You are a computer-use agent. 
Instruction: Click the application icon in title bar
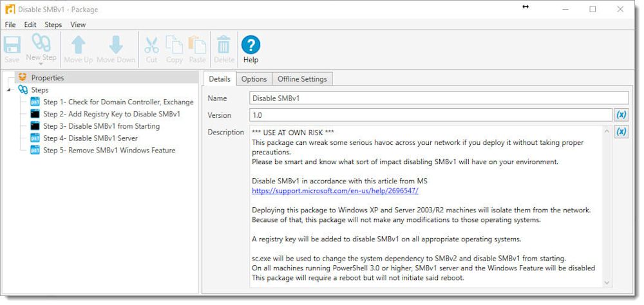pos(10,9)
